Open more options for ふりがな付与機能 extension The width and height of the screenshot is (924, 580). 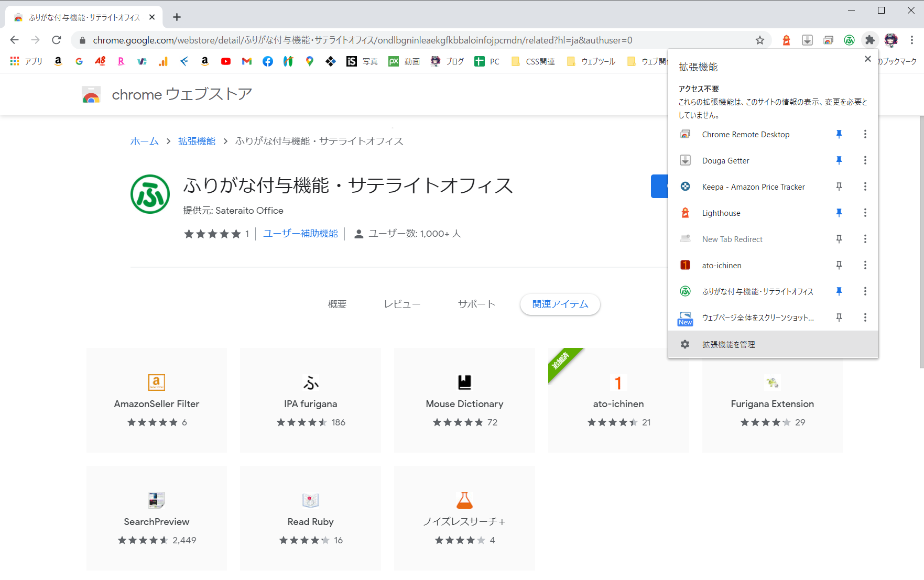865,291
